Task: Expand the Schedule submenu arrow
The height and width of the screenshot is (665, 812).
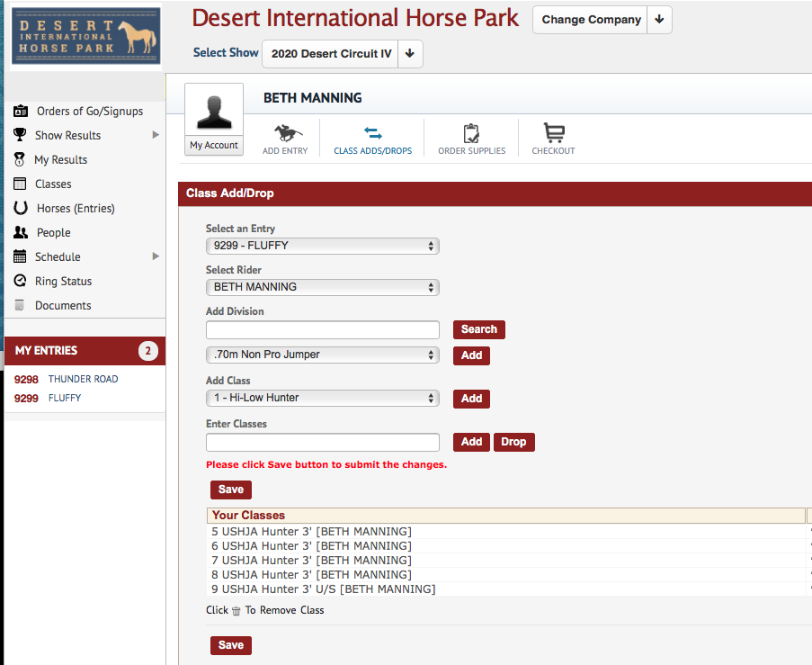Action: (x=156, y=256)
